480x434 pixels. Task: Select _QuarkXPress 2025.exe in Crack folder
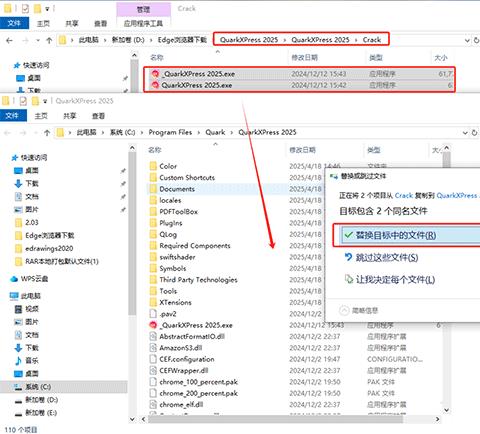(x=299, y=74)
